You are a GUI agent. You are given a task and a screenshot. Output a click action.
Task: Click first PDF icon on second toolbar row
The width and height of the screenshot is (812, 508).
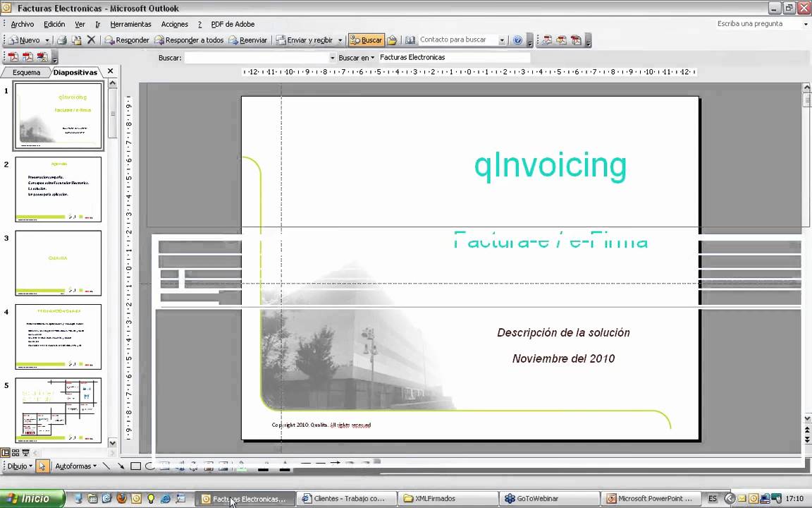[x=13, y=57]
